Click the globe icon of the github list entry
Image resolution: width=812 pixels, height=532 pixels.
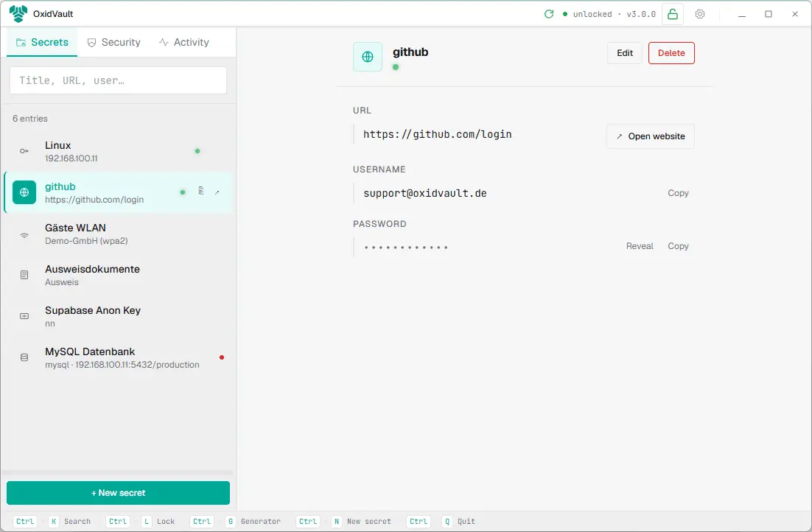coord(24,192)
